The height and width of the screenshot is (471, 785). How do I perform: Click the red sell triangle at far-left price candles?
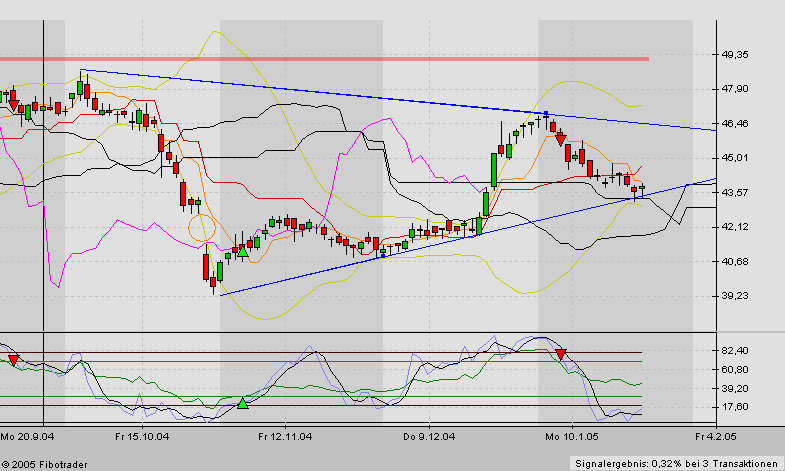point(12,104)
